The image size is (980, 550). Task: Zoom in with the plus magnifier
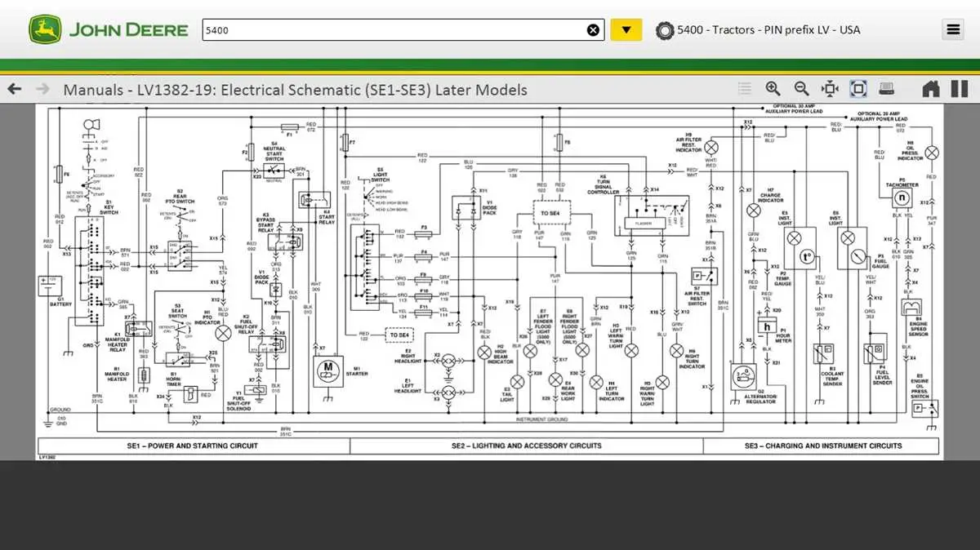(773, 89)
